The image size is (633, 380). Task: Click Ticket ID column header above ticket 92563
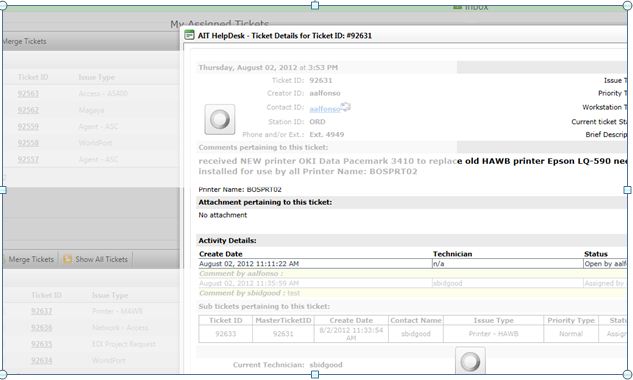[x=33, y=77]
